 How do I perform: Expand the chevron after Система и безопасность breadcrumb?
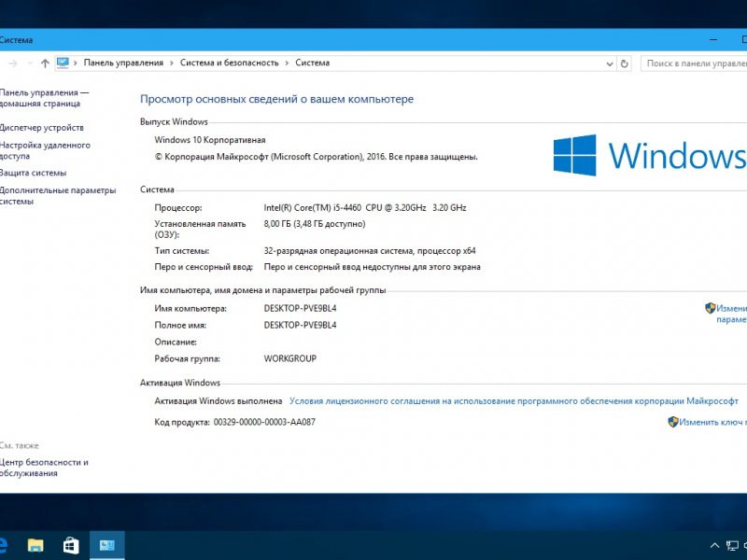[287, 63]
